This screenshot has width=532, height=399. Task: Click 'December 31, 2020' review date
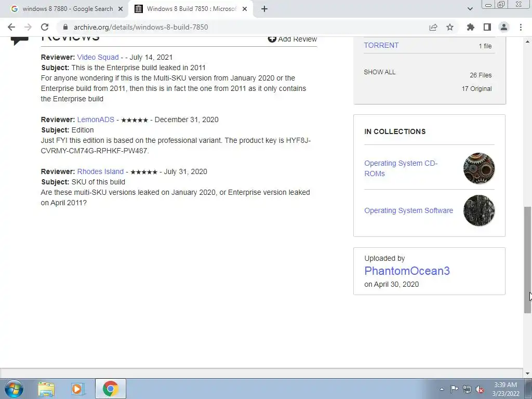pos(187,120)
